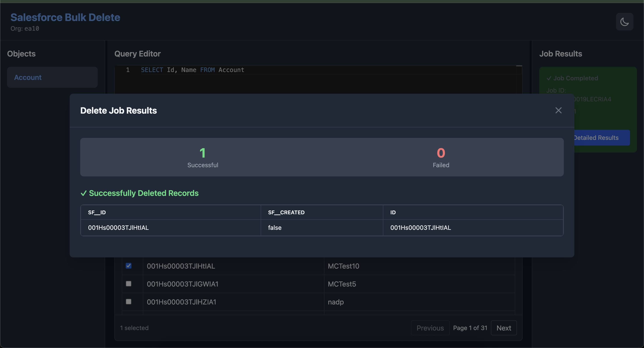
Task: Close the Delete Job Results dialog
Action: [x=558, y=111]
